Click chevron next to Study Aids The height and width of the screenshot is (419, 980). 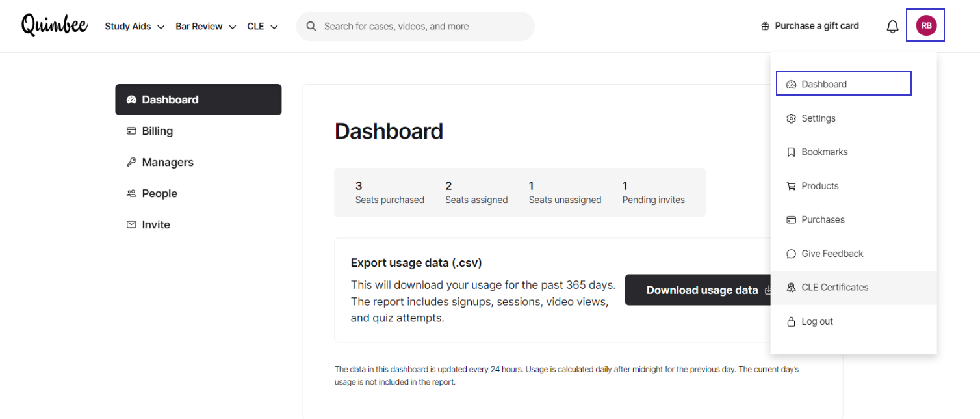[x=161, y=27]
